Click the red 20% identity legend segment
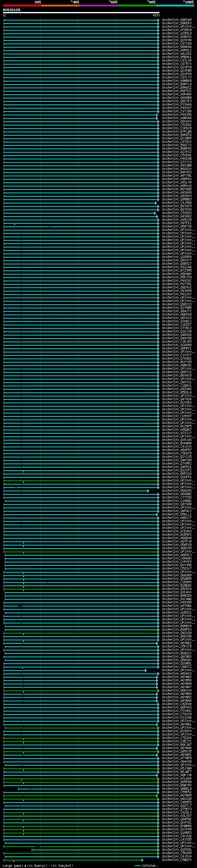The image size is (197, 868). [x=22, y=6]
